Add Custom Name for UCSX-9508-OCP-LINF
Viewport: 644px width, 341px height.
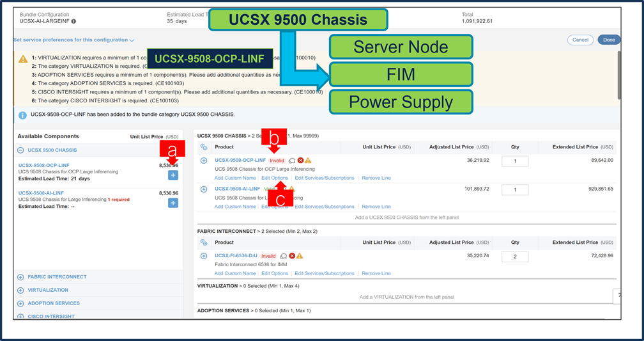point(235,178)
